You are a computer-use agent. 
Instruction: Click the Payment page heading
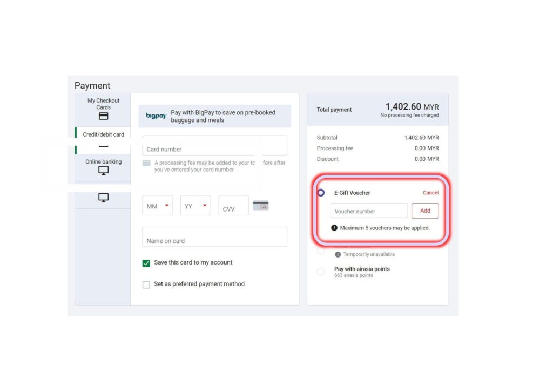click(x=92, y=86)
